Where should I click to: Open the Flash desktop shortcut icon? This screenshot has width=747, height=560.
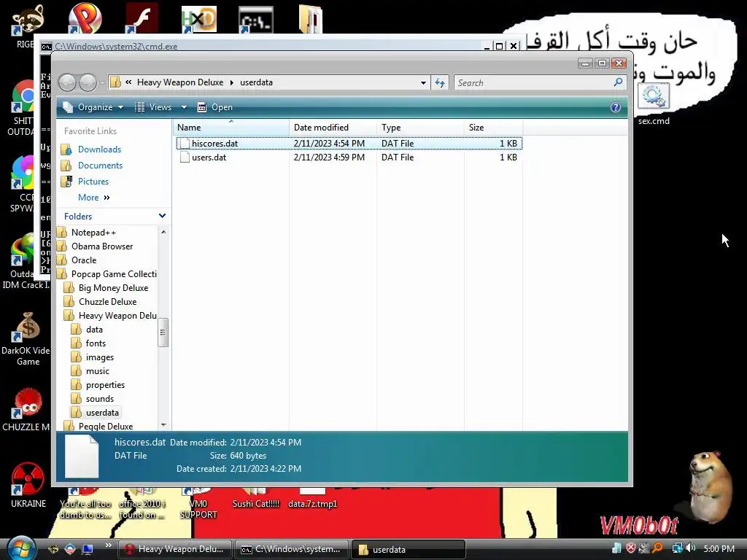(142, 19)
